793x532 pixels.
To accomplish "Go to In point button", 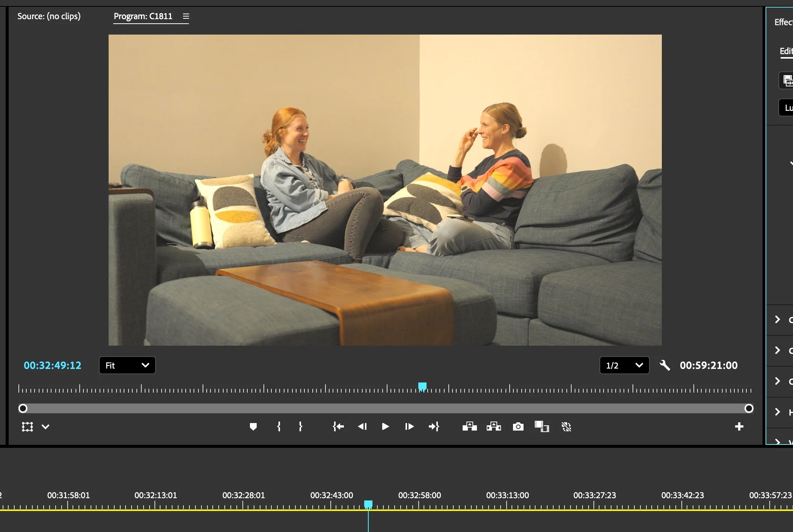I will 338,426.
